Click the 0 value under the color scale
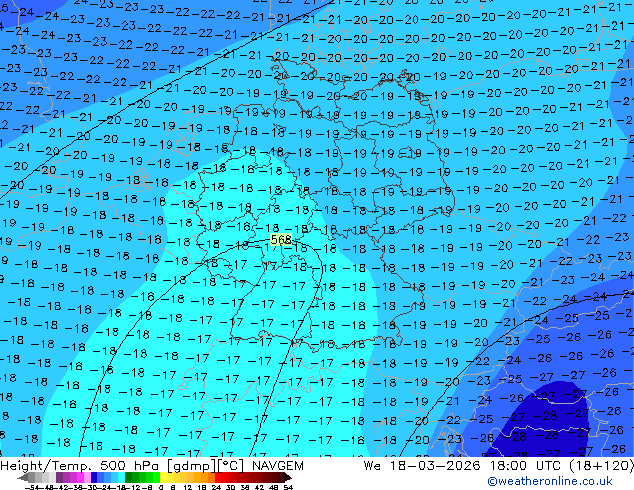 (161, 487)
